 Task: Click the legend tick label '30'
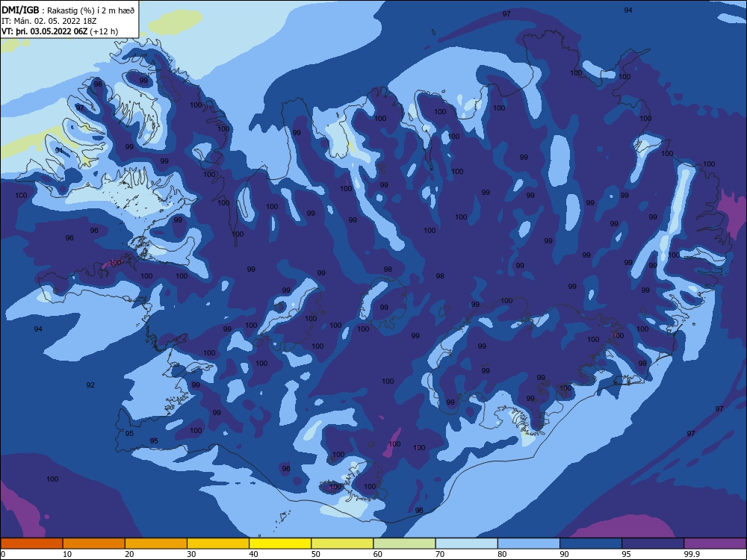click(x=191, y=554)
